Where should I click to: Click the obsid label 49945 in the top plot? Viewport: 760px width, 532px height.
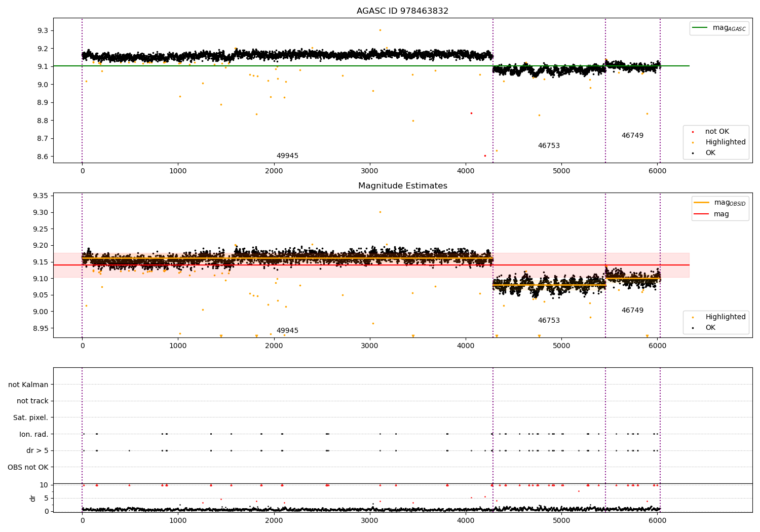(x=287, y=156)
